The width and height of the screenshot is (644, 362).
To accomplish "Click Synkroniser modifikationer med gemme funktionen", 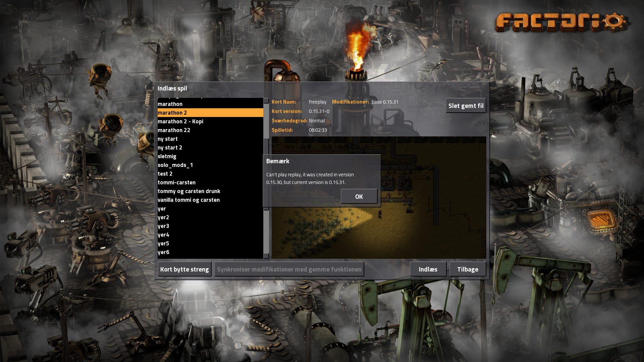I will 289,269.
